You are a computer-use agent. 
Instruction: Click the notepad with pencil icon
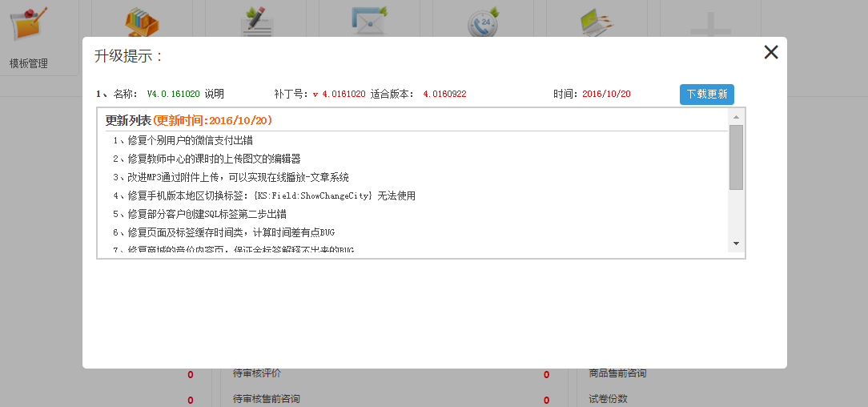click(256, 22)
